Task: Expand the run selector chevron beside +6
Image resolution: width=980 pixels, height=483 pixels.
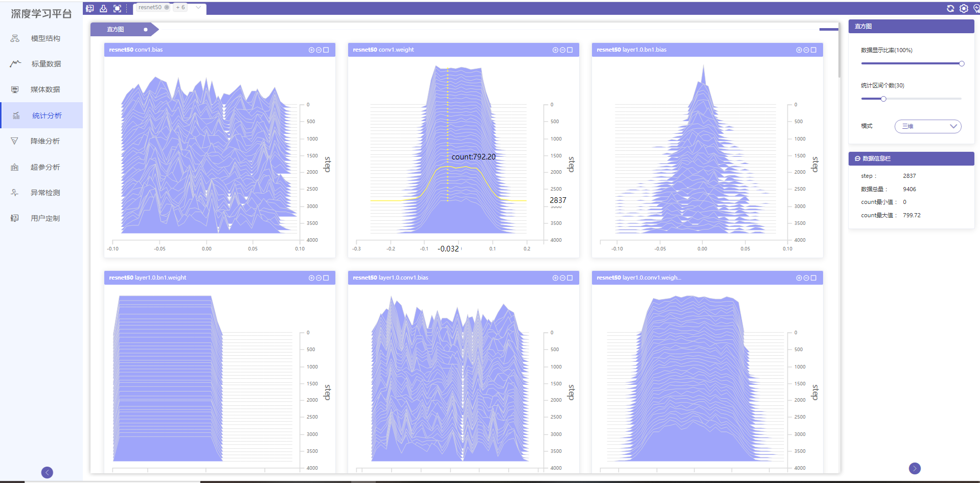Action: coord(198,7)
